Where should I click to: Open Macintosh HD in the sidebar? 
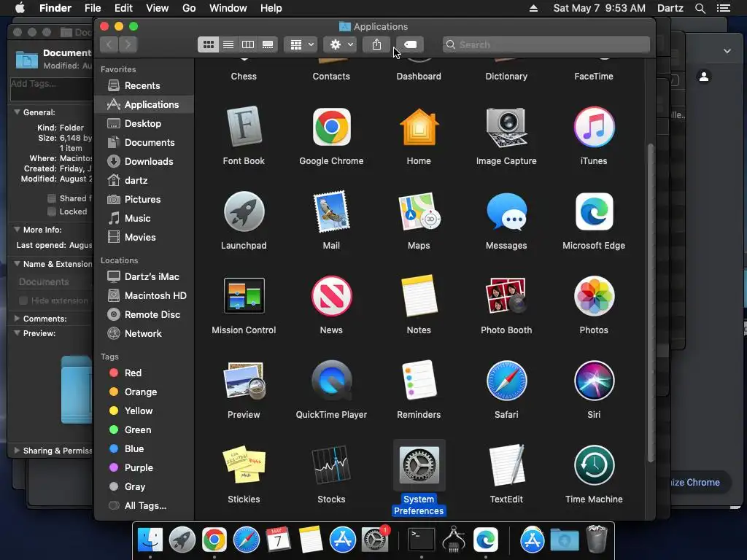click(144, 296)
